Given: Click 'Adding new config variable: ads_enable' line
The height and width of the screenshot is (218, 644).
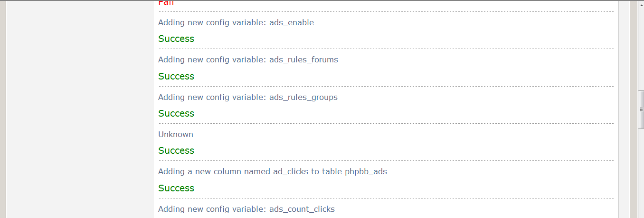Looking at the screenshot, I should point(236,22).
